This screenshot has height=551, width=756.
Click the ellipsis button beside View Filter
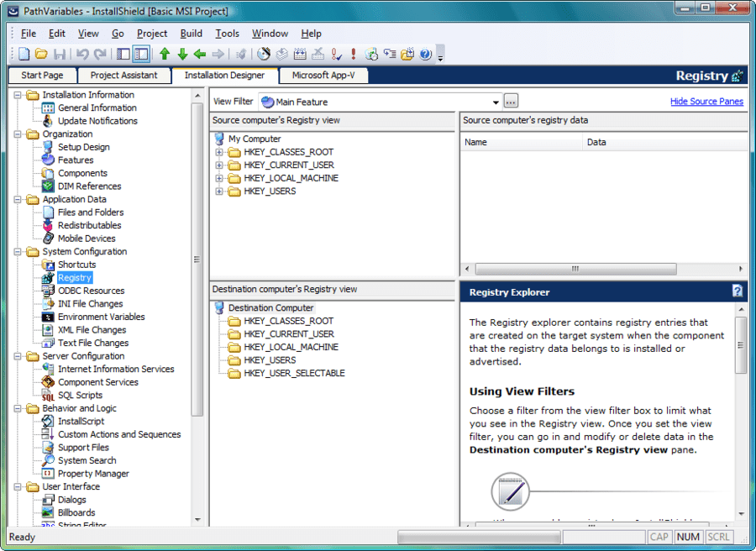pos(511,102)
